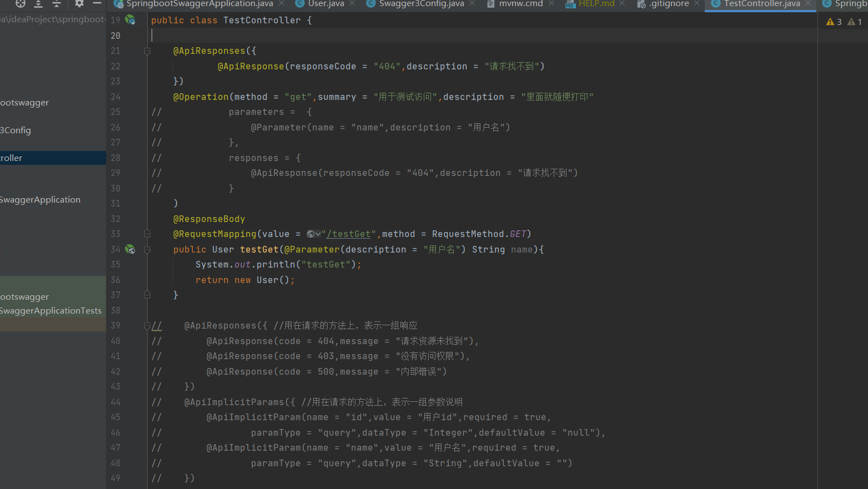Click 'return new User();' statement
This screenshot has height=489, width=868.
pos(245,280)
